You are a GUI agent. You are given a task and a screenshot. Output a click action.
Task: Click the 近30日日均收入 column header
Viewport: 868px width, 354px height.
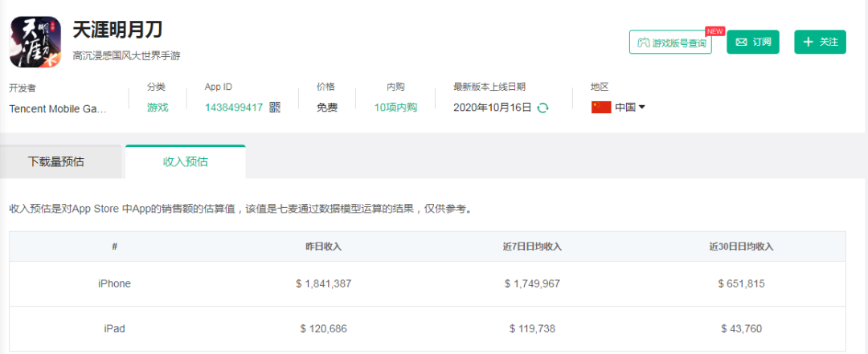[x=741, y=246]
